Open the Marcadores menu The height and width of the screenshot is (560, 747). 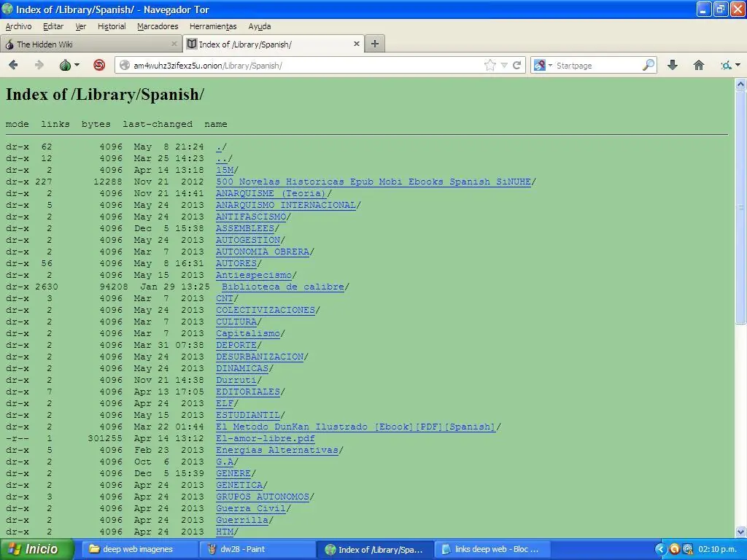pyautogui.click(x=158, y=26)
